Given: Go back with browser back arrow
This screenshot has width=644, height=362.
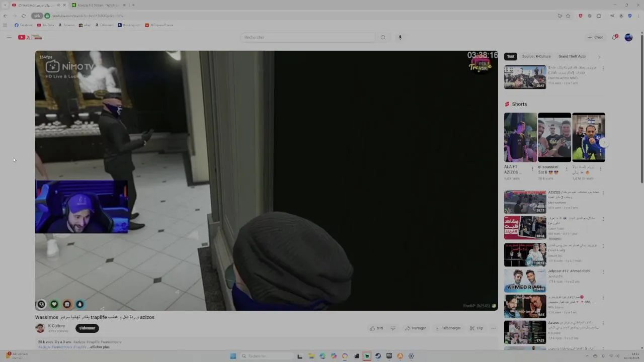Looking at the screenshot, I should pos(5,16).
